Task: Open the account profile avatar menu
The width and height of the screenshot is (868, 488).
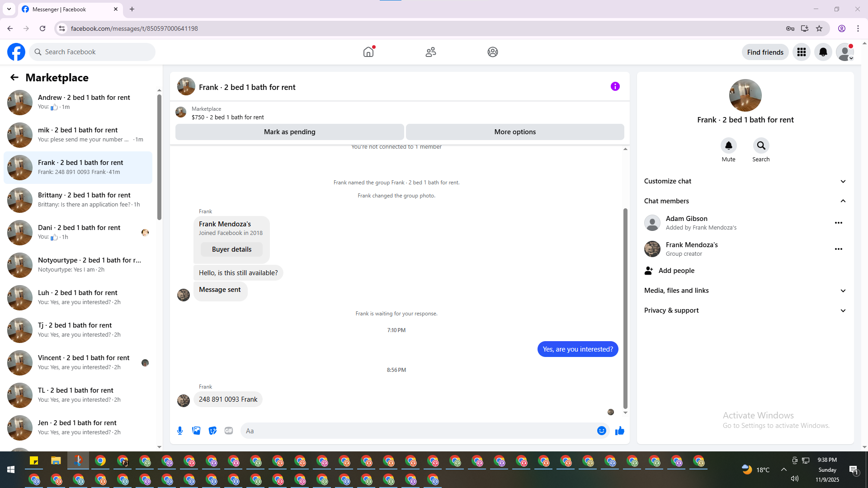Action: coord(845,52)
